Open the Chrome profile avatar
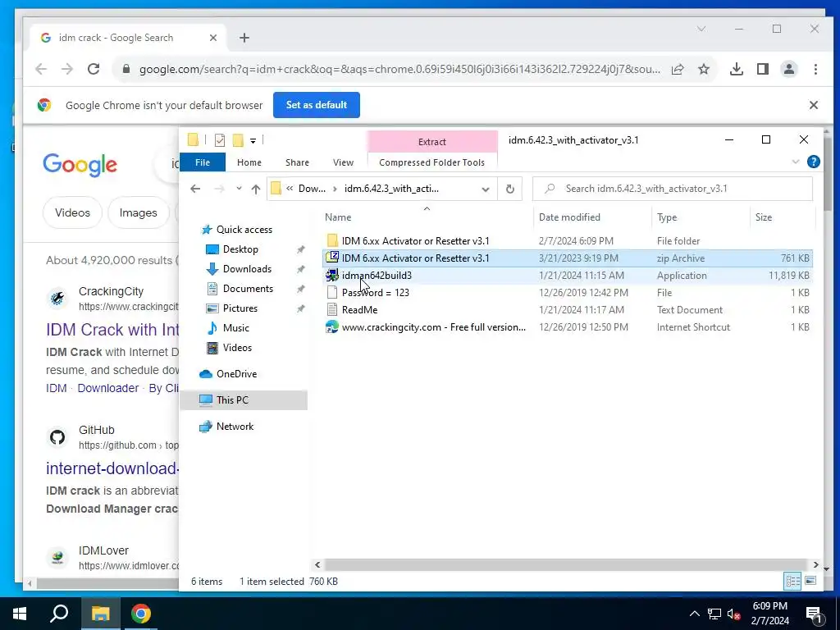This screenshot has width=840, height=630. pos(789,69)
